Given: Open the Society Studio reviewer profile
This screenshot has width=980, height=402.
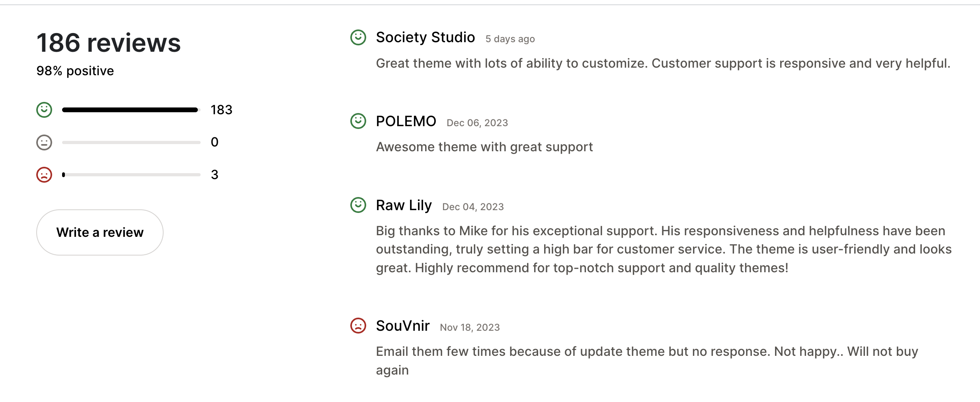Looking at the screenshot, I should tap(425, 37).
